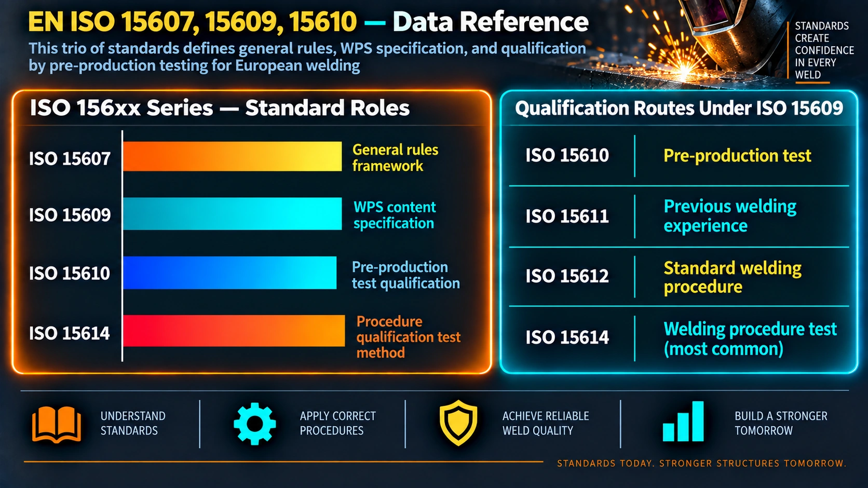Click the cyan ISO 15609 bar

[x=233, y=213]
